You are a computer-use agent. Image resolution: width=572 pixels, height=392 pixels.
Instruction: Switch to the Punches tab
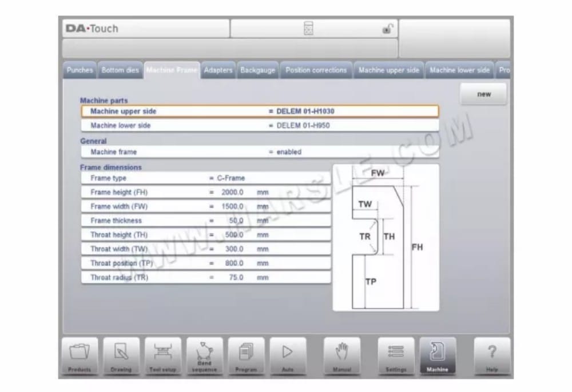tap(80, 70)
